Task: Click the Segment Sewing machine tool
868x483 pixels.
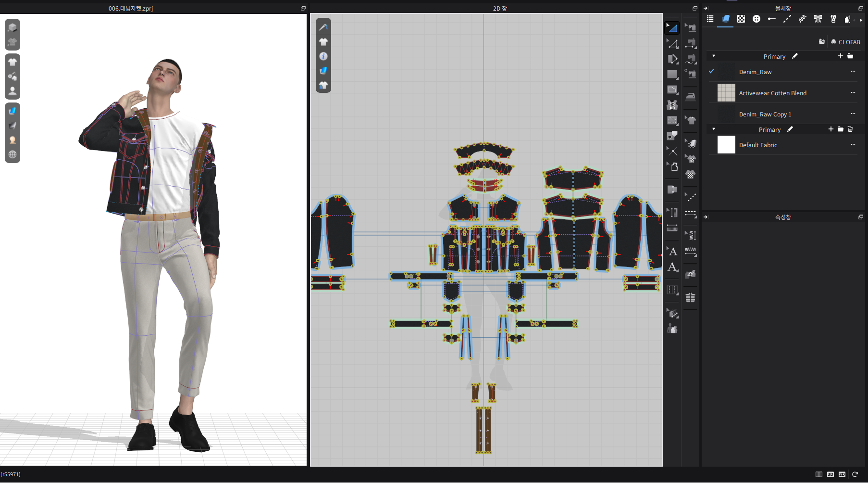Action: (x=691, y=28)
